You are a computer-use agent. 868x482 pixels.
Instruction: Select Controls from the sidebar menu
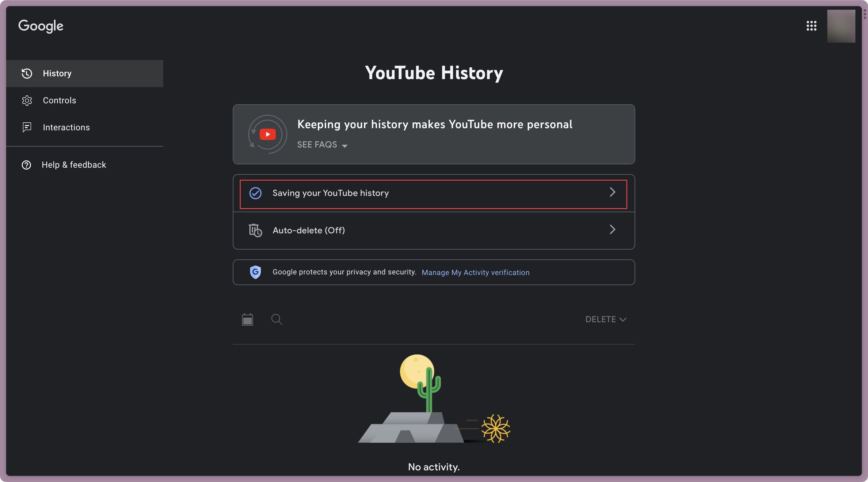point(60,100)
